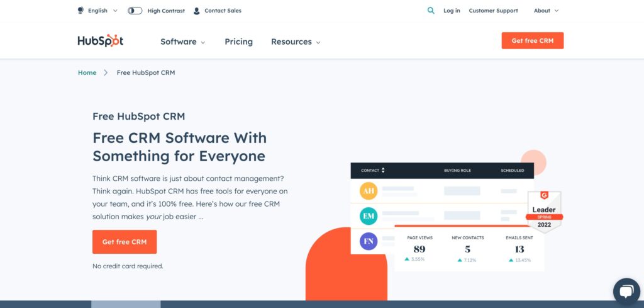Screen dimensions: 644x308
Task: Click the Free HubSpot CRM breadcrumb text
Action: click(146, 73)
